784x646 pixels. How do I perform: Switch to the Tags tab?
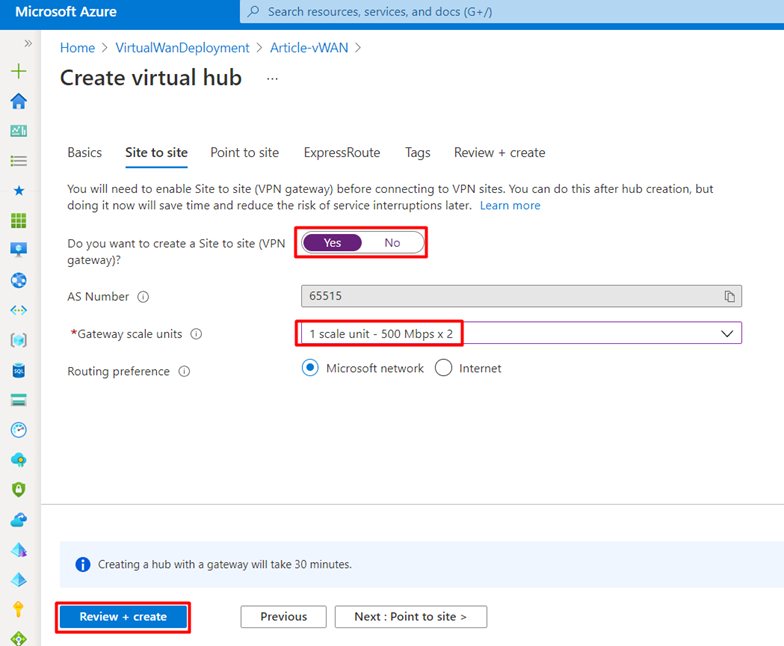tap(418, 152)
